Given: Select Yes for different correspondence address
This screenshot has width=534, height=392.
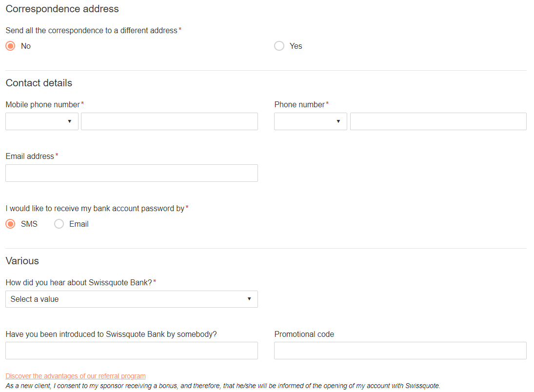Looking at the screenshot, I should pos(279,46).
